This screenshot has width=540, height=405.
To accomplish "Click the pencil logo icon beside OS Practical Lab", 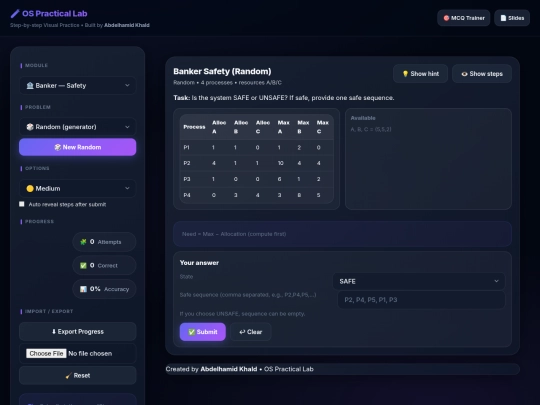I will [x=15, y=14].
